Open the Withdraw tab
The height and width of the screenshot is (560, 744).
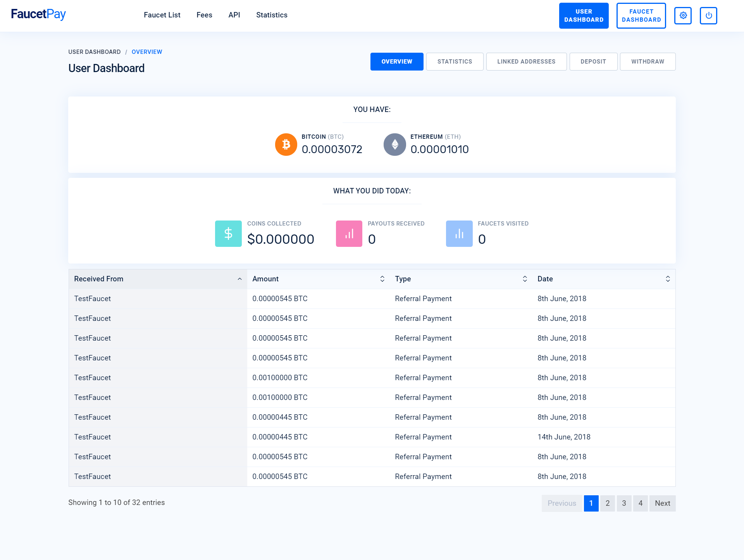(647, 62)
